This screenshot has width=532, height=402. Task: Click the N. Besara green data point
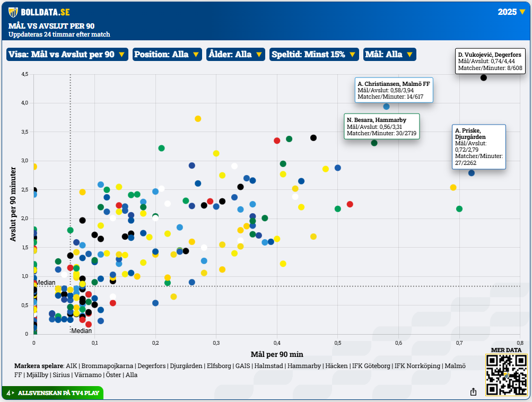click(x=374, y=143)
